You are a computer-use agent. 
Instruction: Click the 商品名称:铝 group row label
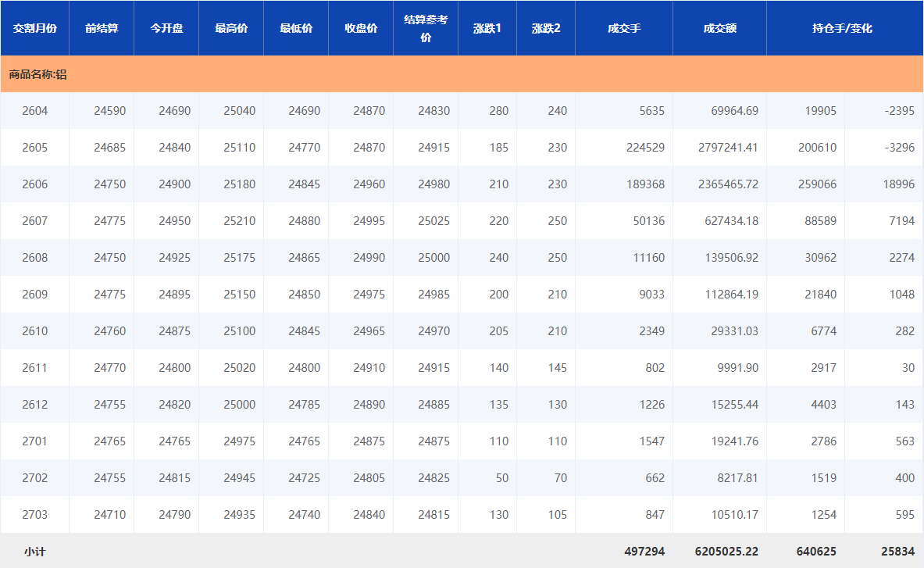pyautogui.click(x=37, y=74)
